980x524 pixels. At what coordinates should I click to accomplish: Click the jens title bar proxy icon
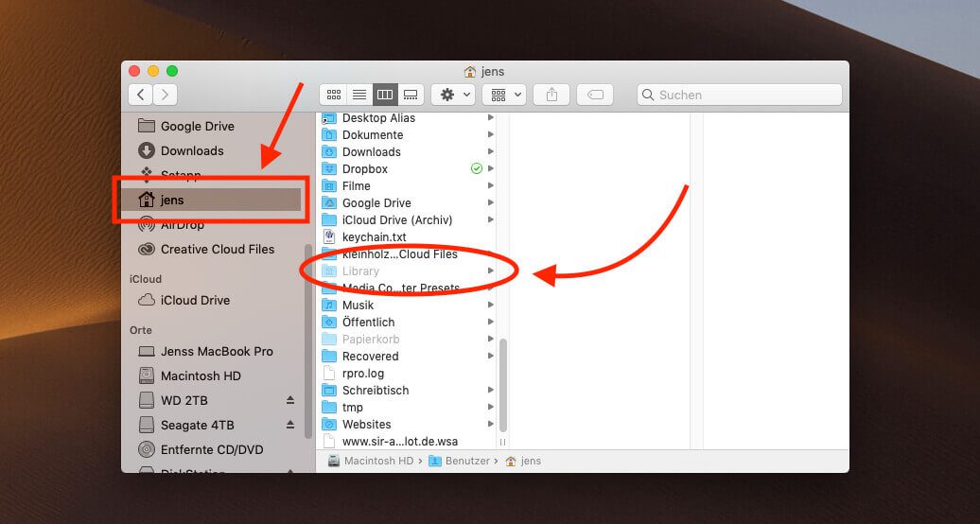point(470,71)
